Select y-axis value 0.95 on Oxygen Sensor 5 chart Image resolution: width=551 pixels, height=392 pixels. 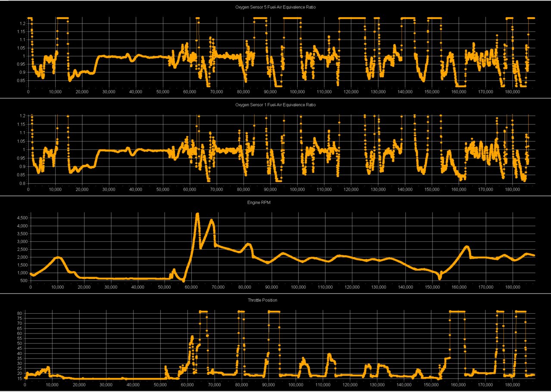coord(22,64)
